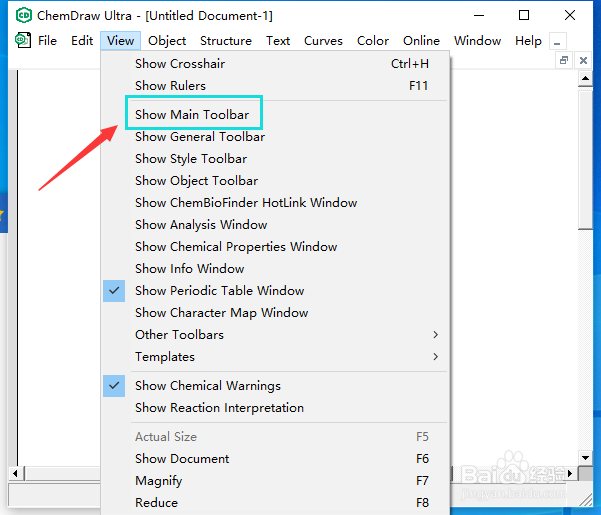Open the Online menu
The height and width of the screenshot is (515, 601).
click(x=421, y=41)
